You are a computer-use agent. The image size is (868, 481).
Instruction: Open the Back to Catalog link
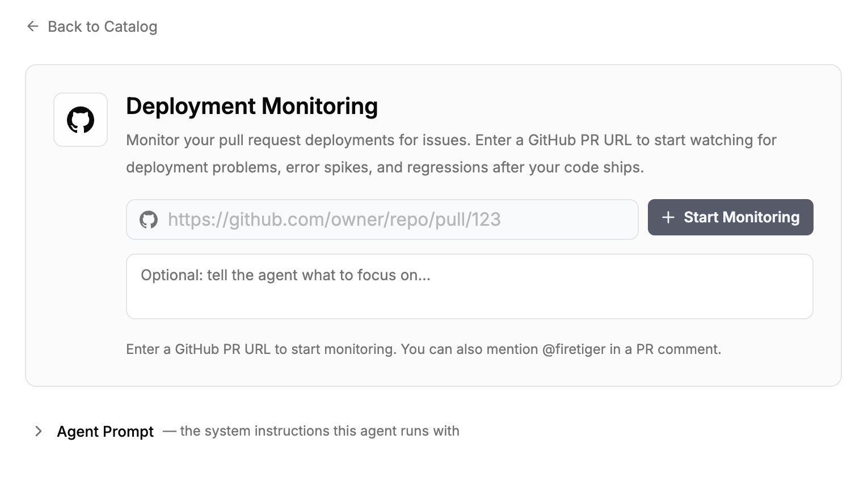103,26
